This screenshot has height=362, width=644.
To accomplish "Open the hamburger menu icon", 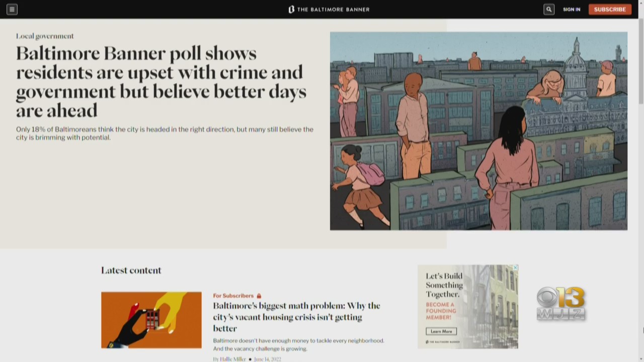I will pyautogui.click(x=12, y=9).
